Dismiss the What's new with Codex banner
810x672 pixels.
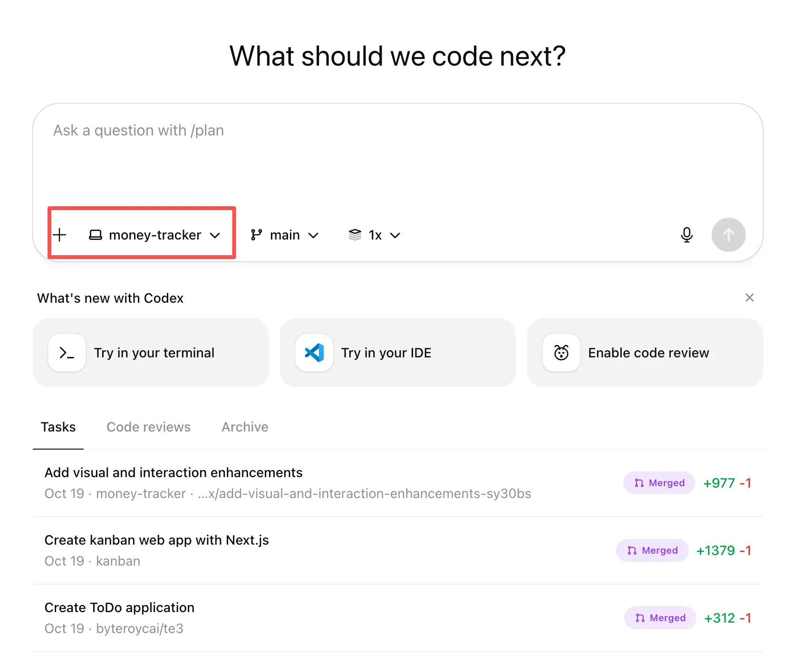tap(750, 298)
